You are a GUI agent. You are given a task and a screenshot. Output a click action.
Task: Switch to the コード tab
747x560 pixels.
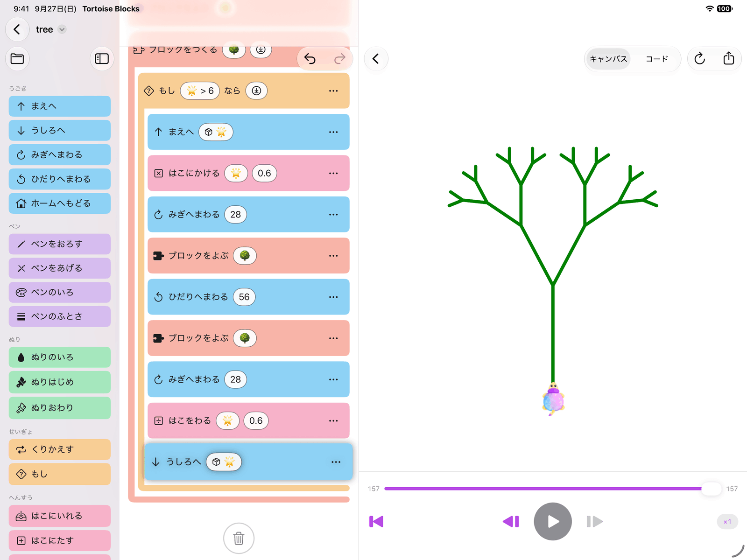point(656,59)
